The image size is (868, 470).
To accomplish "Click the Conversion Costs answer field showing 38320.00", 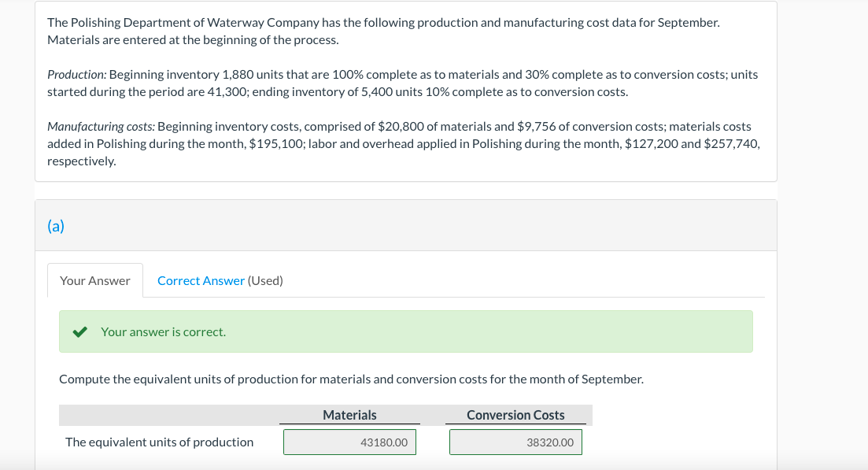I will click(x=515, y=442).
